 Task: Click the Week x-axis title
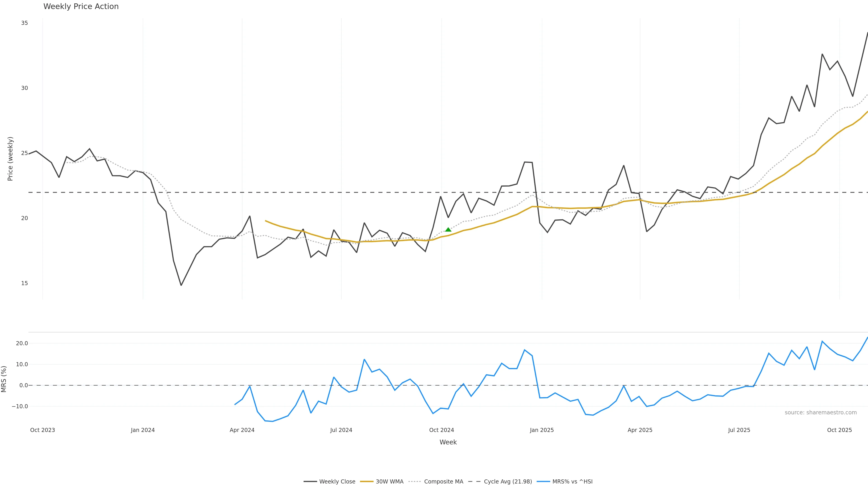point(448,442)
